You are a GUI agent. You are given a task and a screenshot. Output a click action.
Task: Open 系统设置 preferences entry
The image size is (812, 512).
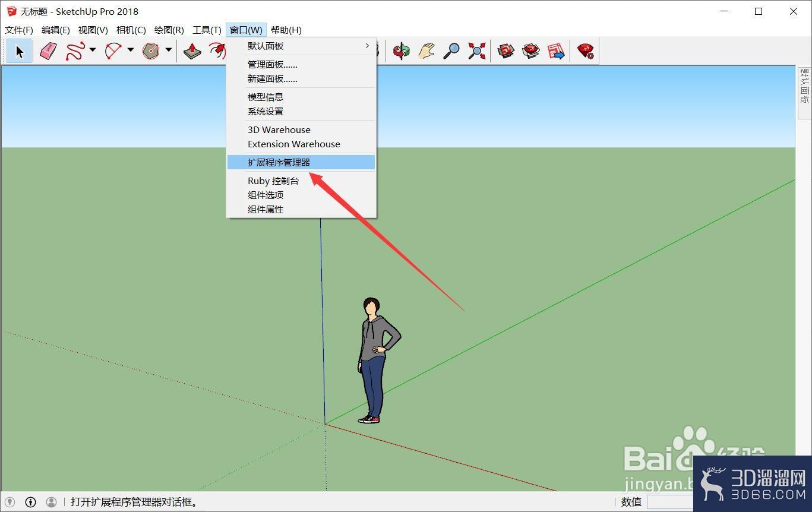click(x=301, y=111)
